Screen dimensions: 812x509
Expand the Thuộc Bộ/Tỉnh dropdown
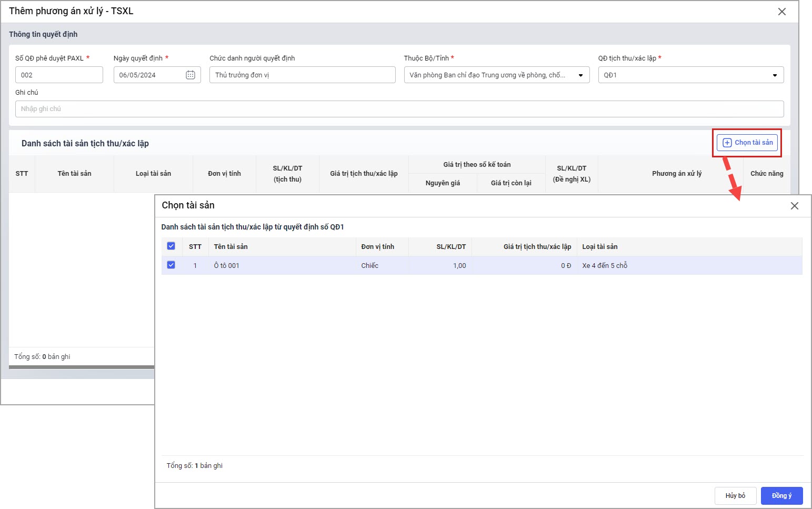click(x=580, y=75)
